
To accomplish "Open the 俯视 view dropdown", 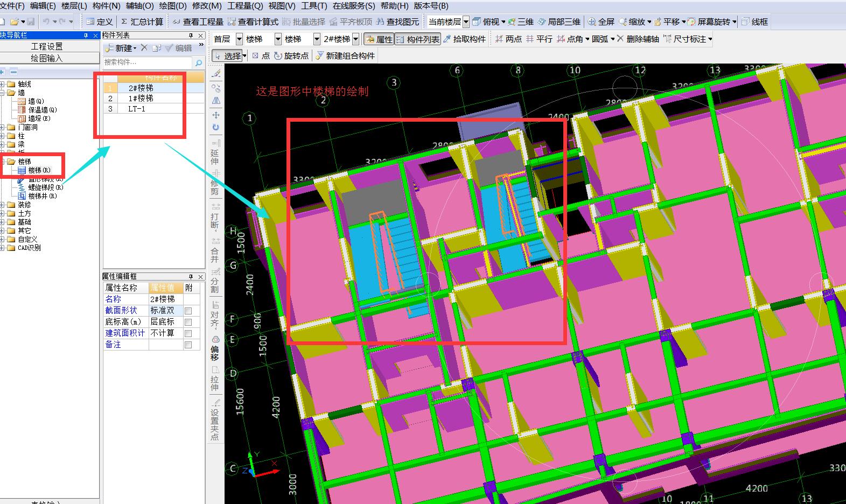I will 504,22.
